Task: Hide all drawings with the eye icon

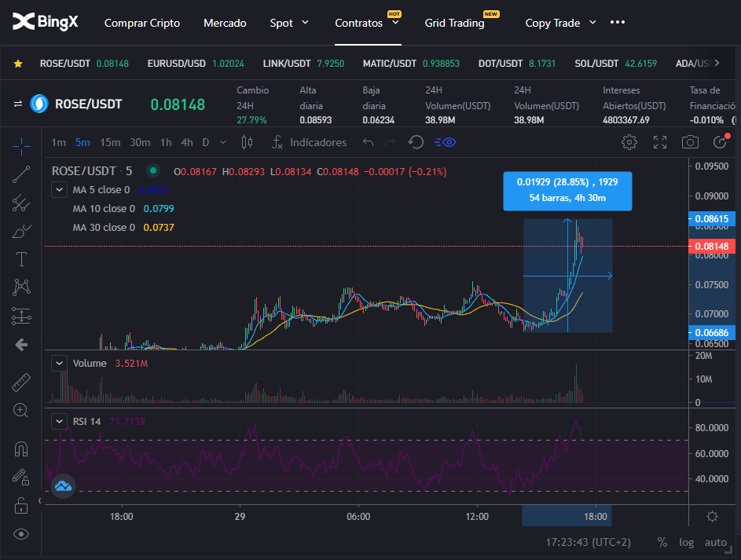Action: (x=21, y=534)
